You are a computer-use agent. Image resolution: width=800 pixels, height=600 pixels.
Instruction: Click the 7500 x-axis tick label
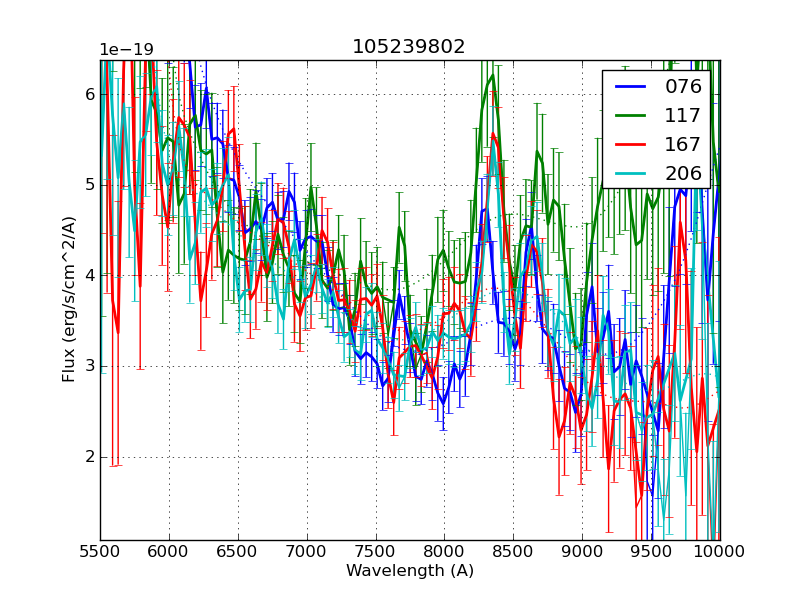376,551
